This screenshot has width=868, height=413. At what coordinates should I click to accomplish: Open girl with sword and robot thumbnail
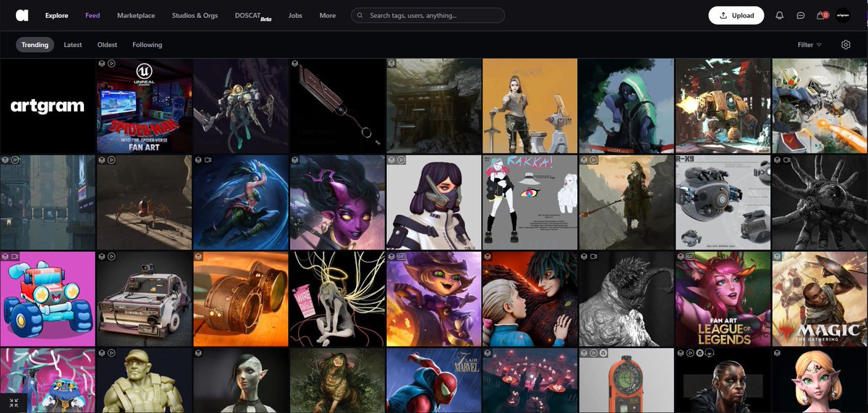coord(529,106)
